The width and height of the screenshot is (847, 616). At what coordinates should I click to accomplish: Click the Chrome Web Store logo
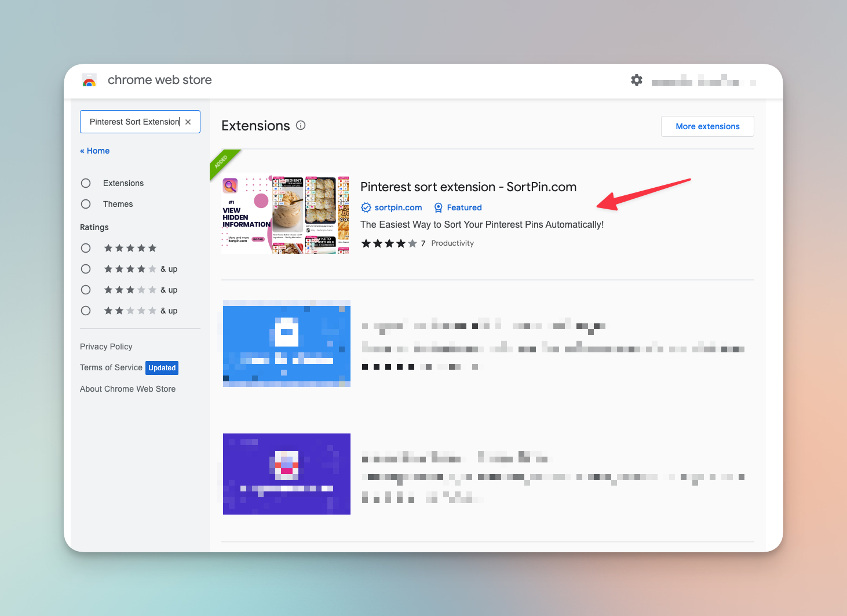(89, 80)
